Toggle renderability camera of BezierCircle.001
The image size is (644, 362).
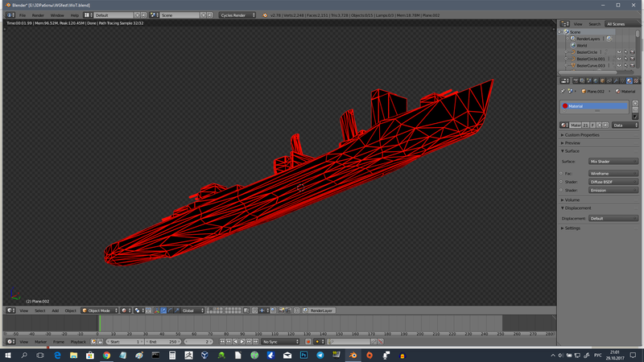633,59
